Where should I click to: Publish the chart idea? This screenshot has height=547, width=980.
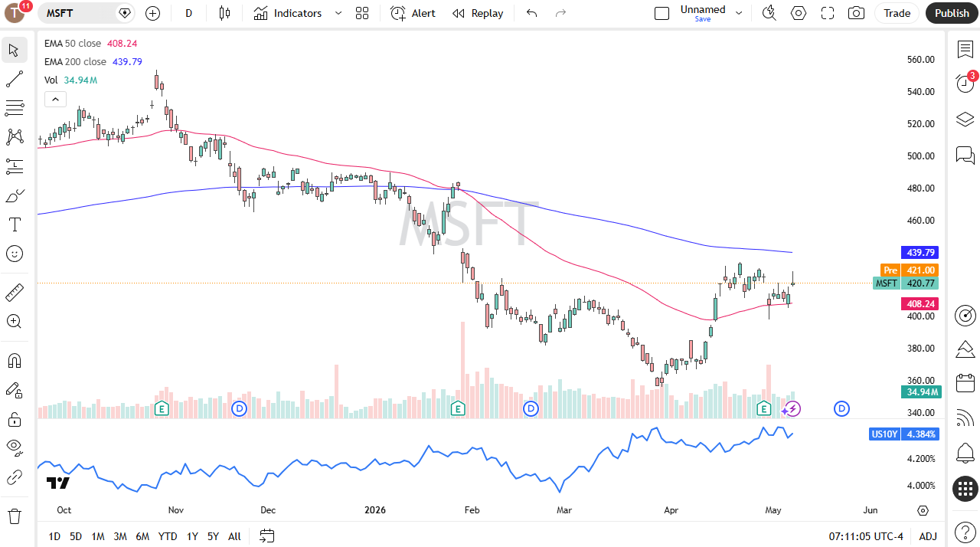tap(952, 13)
